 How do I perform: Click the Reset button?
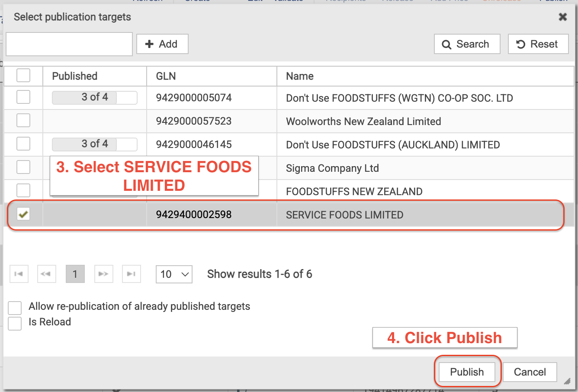538,44
